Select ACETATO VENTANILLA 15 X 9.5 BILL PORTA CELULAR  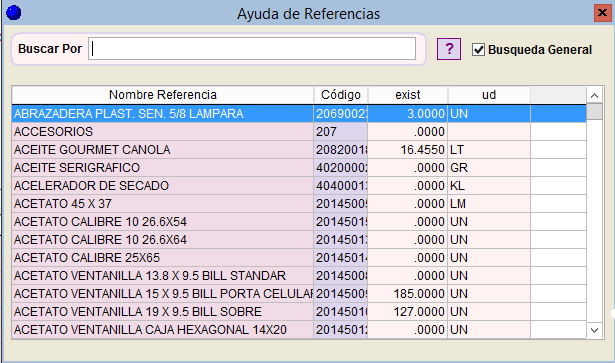point(299,294)
